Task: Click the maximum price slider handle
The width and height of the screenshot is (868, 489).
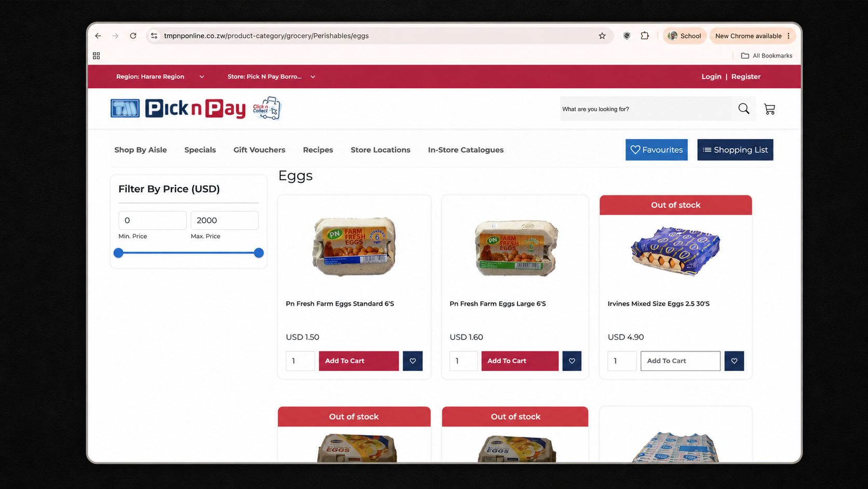Action: point(259,253)
